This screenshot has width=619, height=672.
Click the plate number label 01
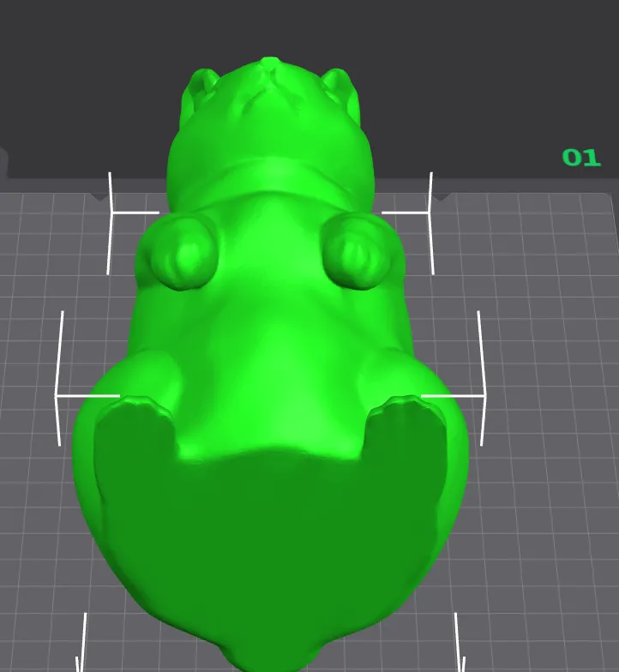pos(581,158)
